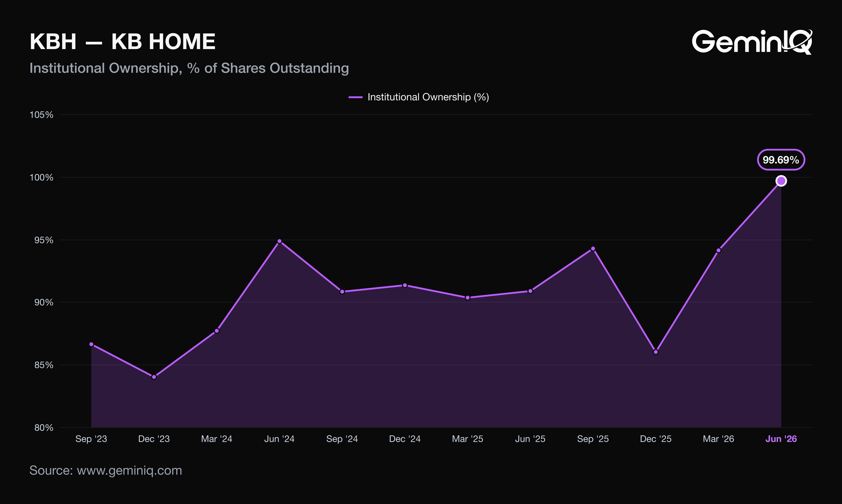Click the 'Source: www.geminiq.com' text
This screenshot has width=842, height=504.
pos(106,471)
